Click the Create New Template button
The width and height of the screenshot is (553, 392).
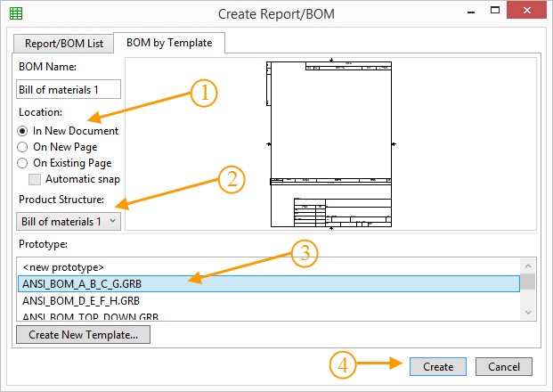84,334
